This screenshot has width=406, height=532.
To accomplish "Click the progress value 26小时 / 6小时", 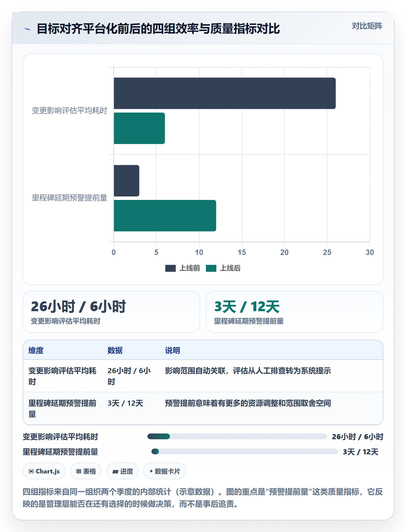I will (x=358, y=437).
